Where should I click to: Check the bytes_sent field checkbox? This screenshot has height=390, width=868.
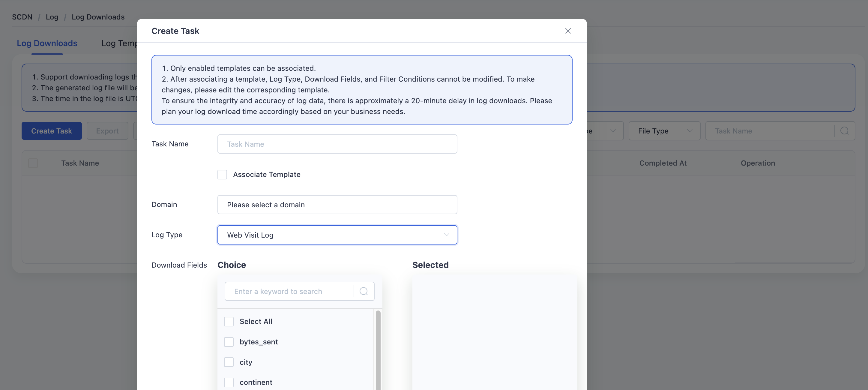click(229, 342)
